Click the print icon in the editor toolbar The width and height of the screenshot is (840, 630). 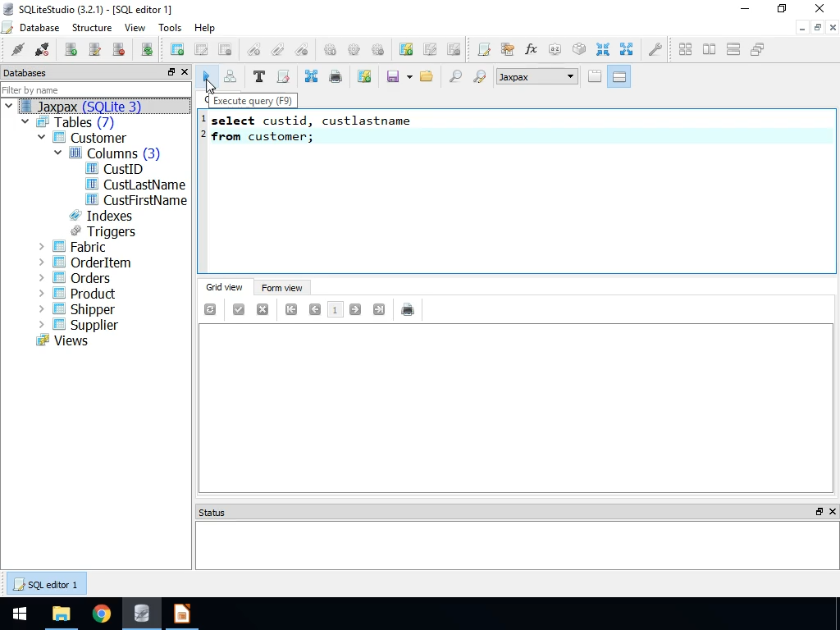click(335, 76)
